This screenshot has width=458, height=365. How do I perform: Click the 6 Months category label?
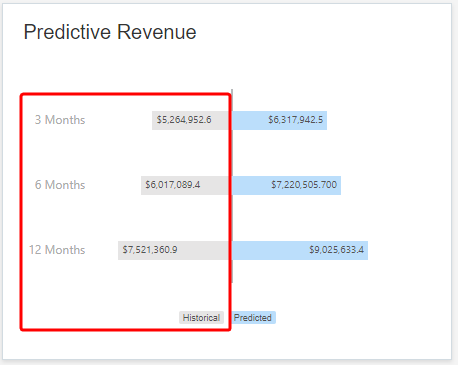click(x=60, y=185)
